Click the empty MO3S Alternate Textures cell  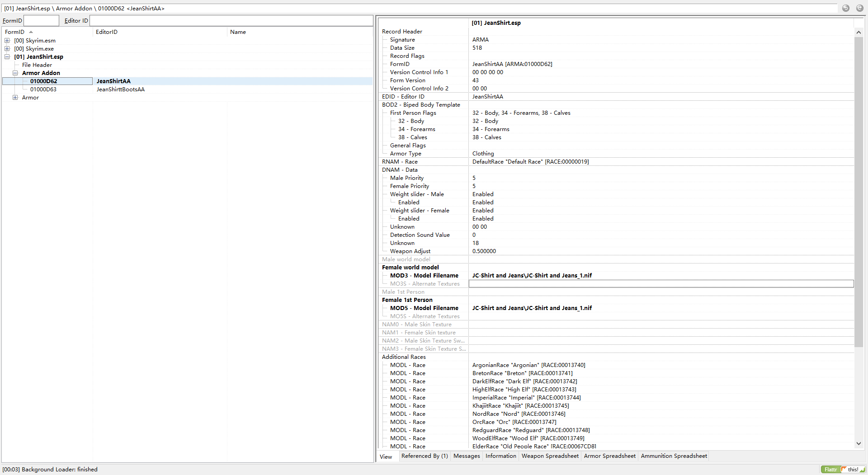tap(661, 284)
